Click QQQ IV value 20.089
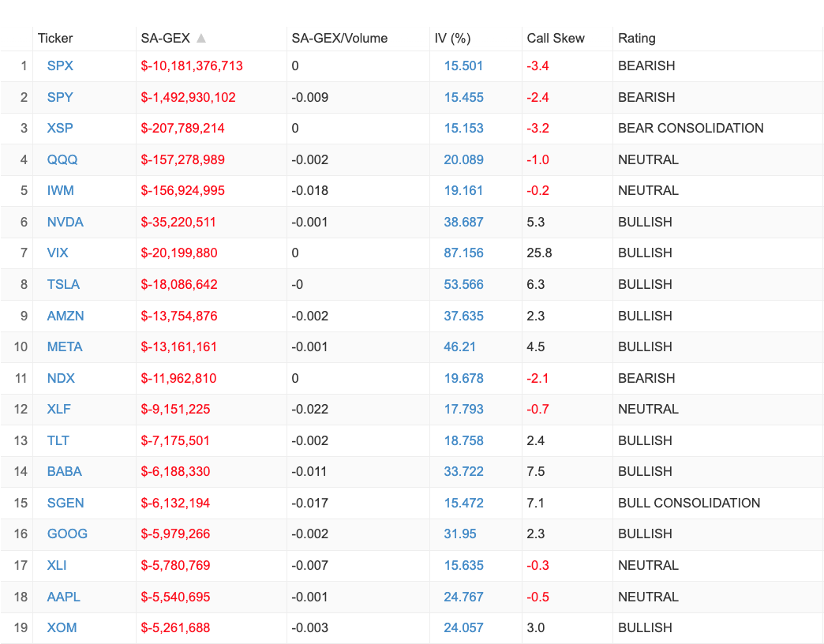This screenshot has height=644, width=824. [x=463, y=159]
